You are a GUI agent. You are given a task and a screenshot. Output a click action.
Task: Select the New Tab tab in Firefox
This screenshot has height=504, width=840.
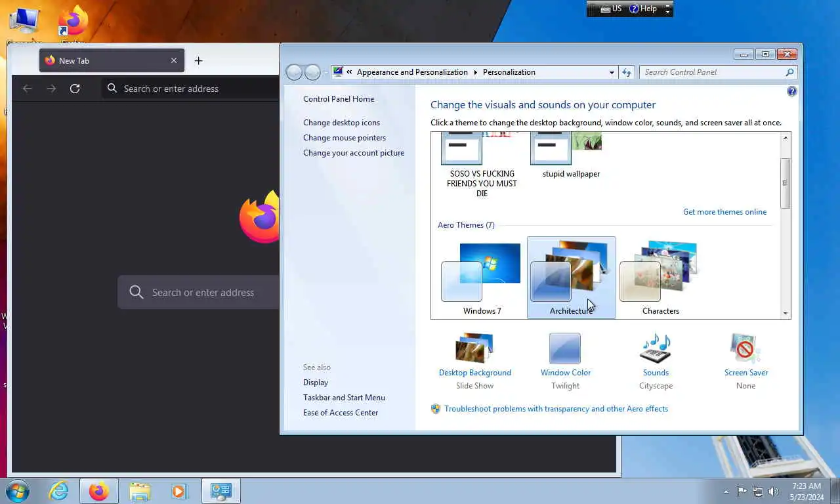click(x=111, y=60)
